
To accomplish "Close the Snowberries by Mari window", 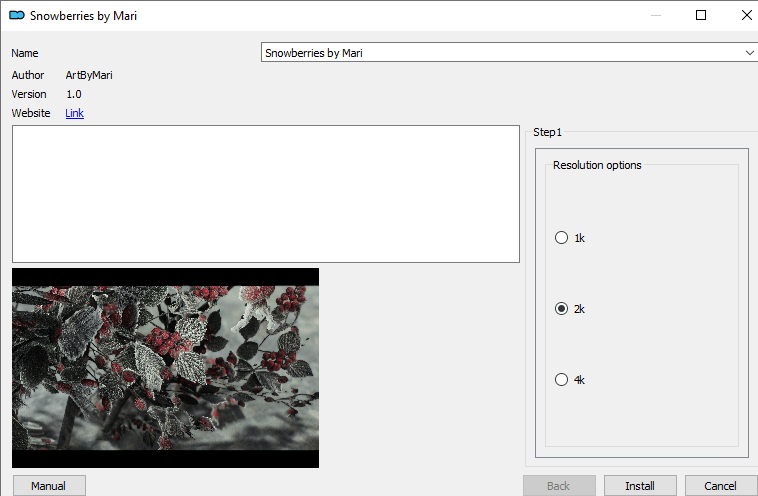I will [x=747, y=15].
